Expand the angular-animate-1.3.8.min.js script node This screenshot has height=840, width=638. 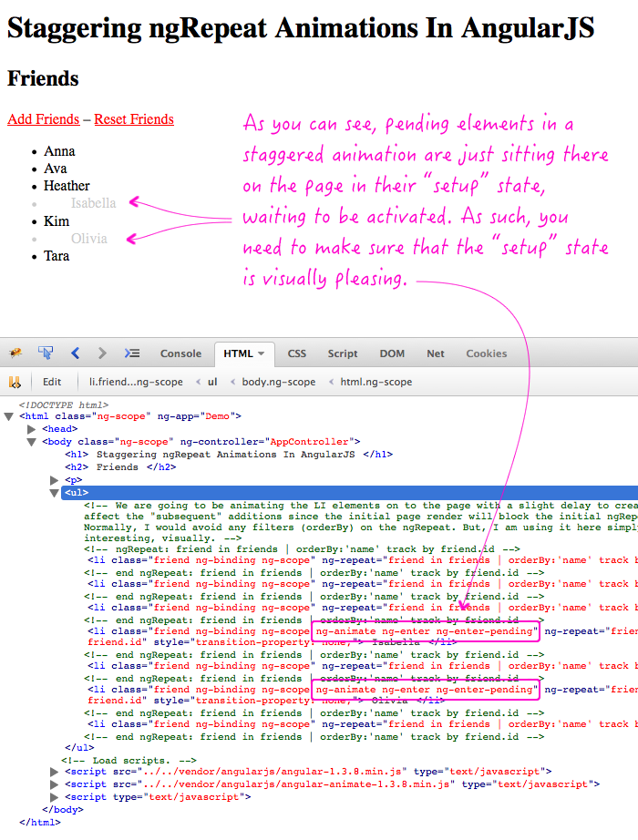pos(54,784)
